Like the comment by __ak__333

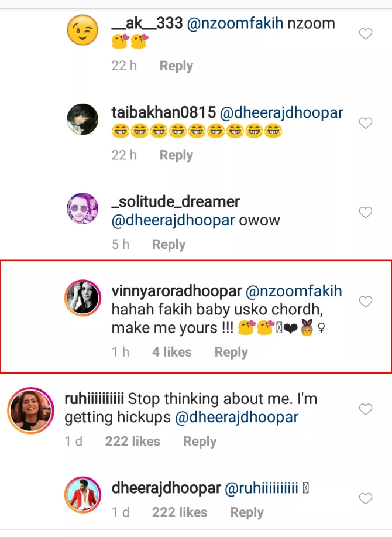(x=366, y=34)
